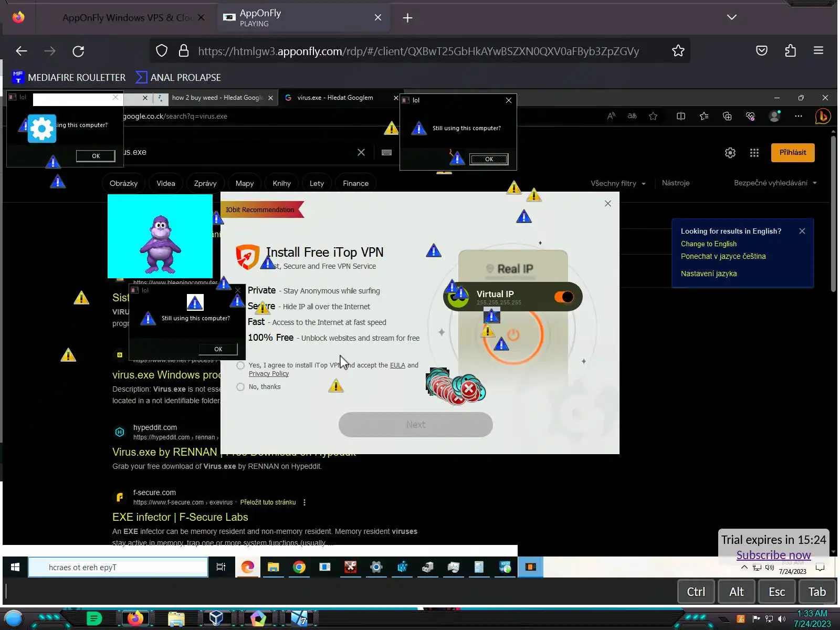Reload the AppOnFly page in Firefox
The width and height of the screenshot is (840, 630).
(78, 51)
